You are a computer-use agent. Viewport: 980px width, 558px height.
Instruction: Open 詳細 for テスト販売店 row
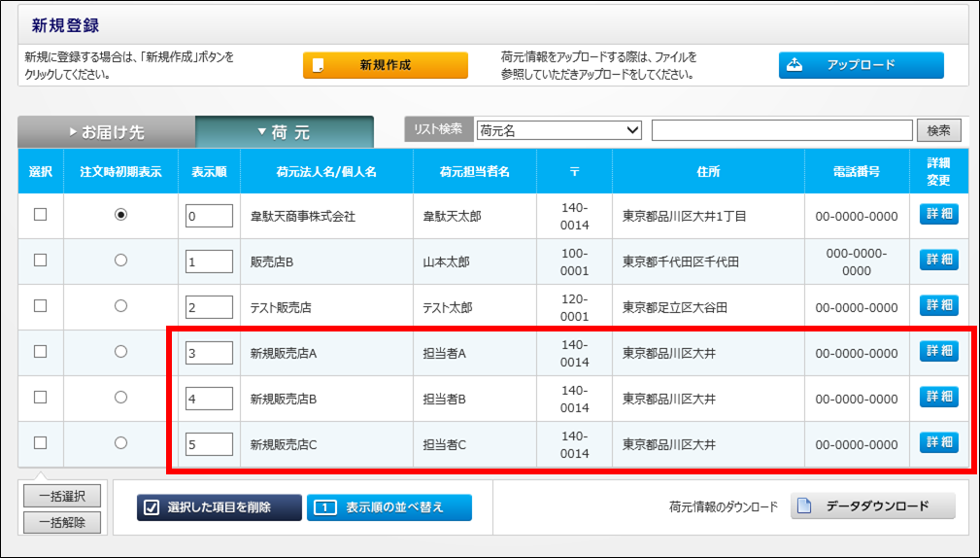click(x=938, y=305)
